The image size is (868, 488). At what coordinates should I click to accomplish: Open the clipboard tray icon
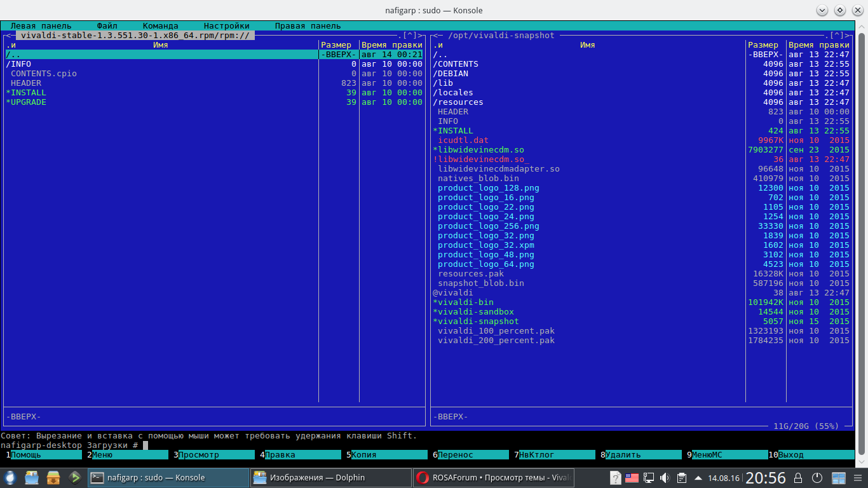(x=681, y=478)
